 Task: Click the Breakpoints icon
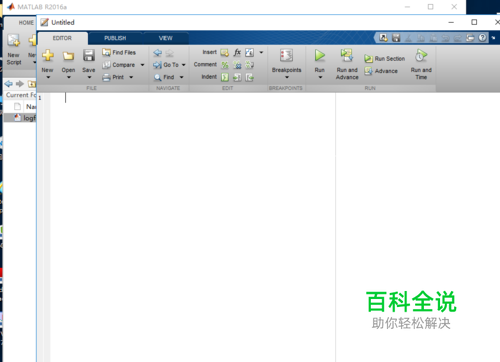(286, 55)
